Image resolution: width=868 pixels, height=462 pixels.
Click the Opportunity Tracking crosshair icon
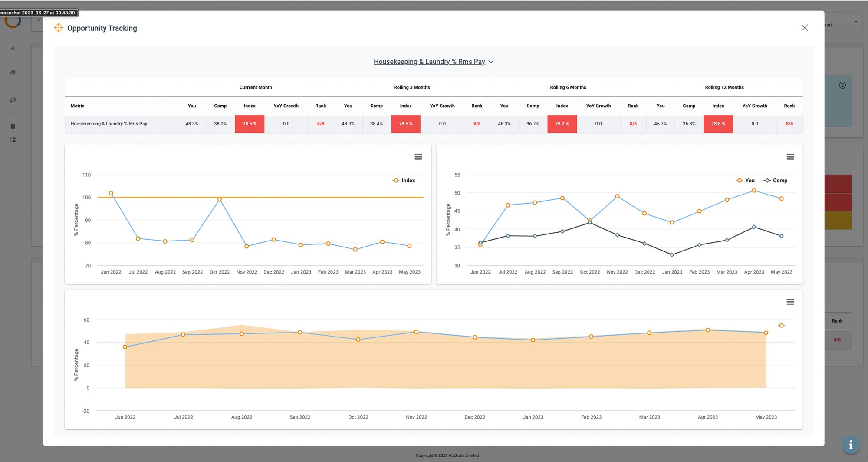click(x=59, y=28)
